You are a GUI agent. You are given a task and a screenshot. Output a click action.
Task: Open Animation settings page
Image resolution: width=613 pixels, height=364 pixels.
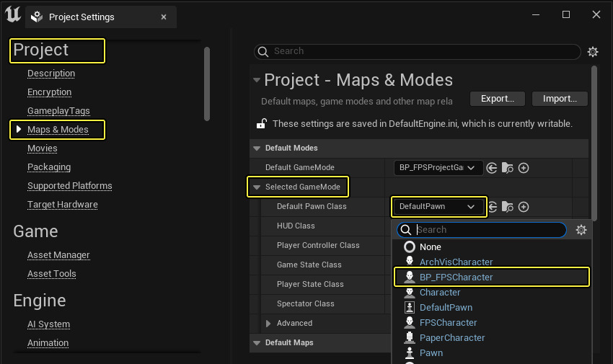(48, 343)
